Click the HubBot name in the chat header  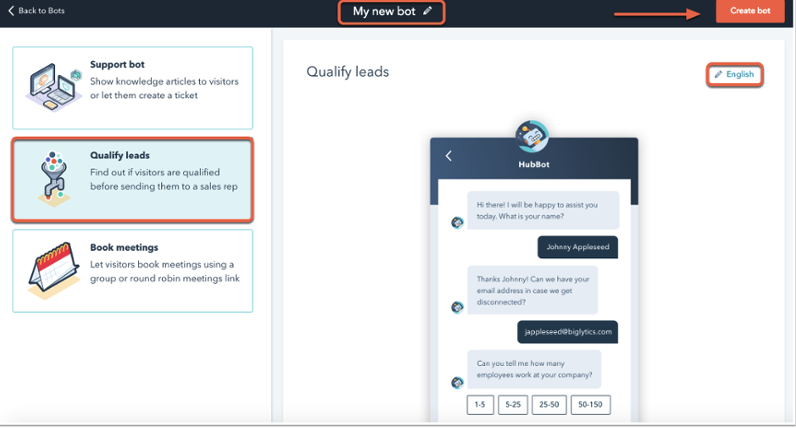pyautogui.click(x=534, y=164)
